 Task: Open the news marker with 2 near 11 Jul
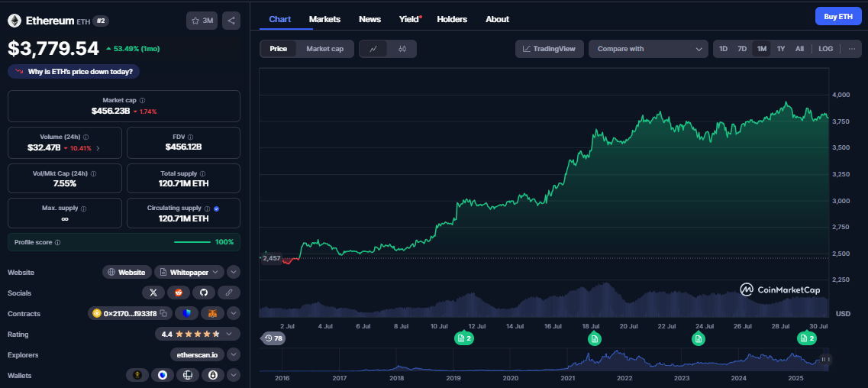coord(464,338)
